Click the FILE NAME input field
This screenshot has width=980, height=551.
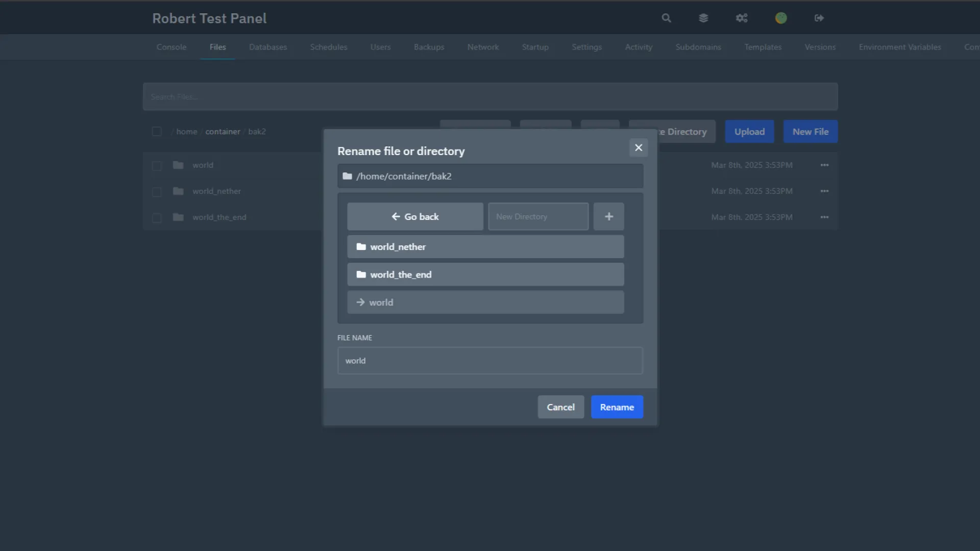point(490,361)
